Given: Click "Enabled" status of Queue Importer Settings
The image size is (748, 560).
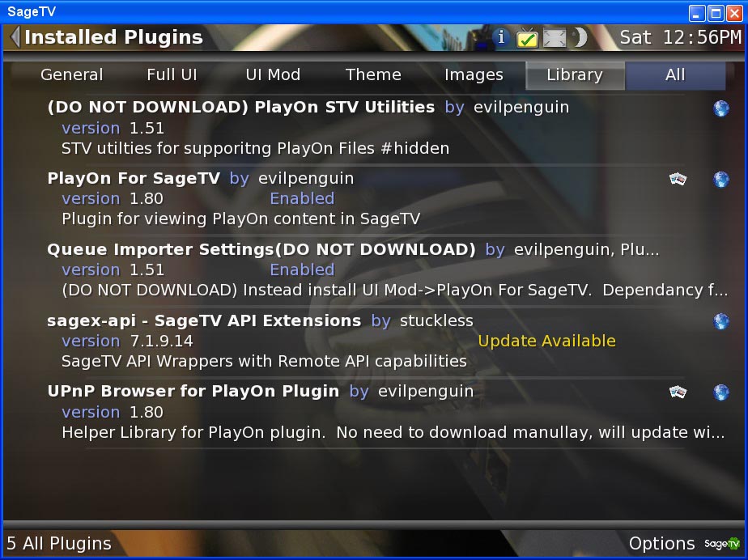Looking at the screenshot, I should (302, 270).
